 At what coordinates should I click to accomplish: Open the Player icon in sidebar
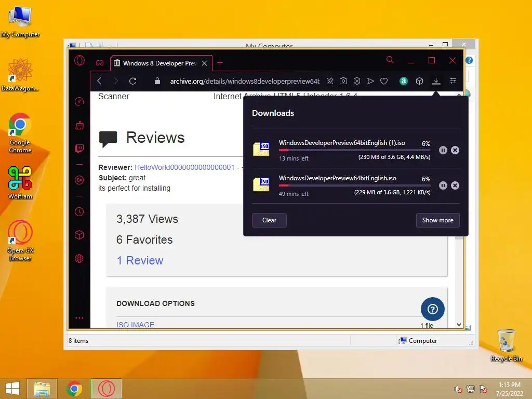coord(79,180)
